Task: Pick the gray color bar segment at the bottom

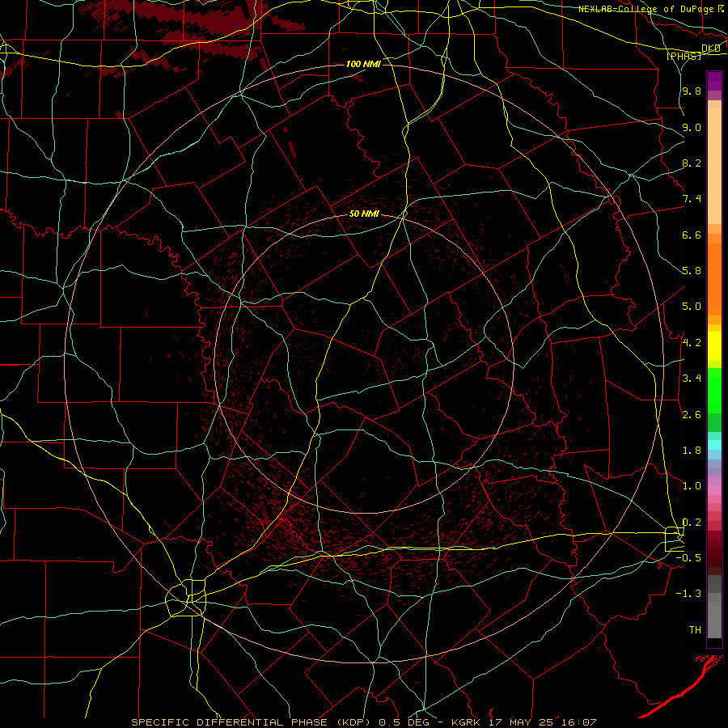Action: point(714,620)
